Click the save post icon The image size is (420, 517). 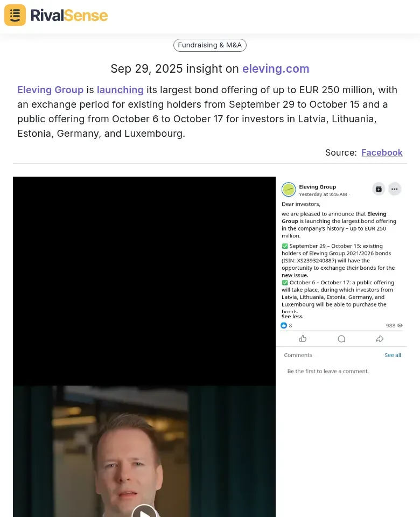point(379,189)
